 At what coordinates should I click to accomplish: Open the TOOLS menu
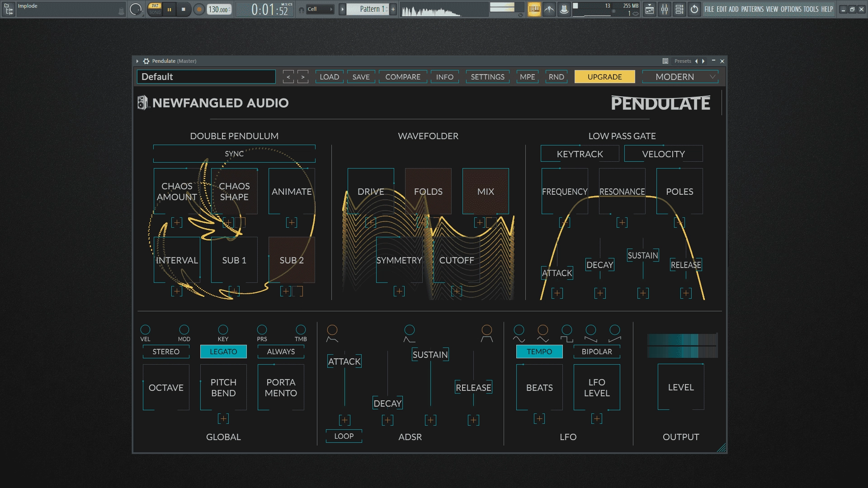pos(811,9)
